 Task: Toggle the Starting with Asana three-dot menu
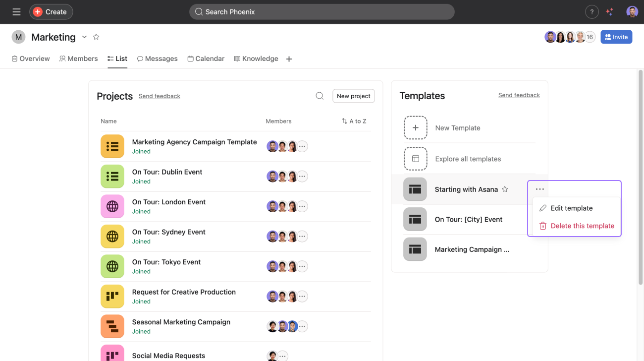coord(540,189)
